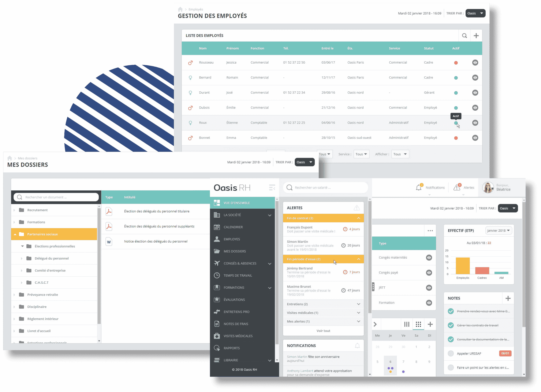Click Actif status dot for Roux
This screenshot has height=392, width=541.
(x=456, y=123)
